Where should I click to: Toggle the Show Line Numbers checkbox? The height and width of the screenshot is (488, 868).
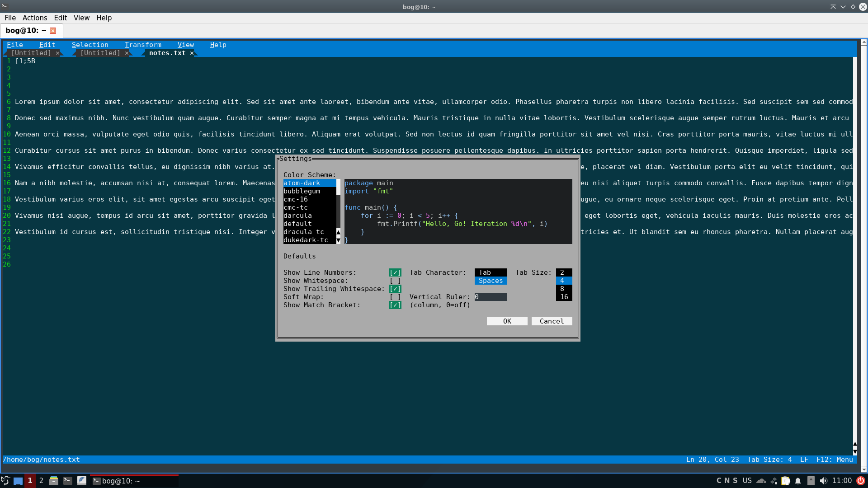[x=395, y=272]
